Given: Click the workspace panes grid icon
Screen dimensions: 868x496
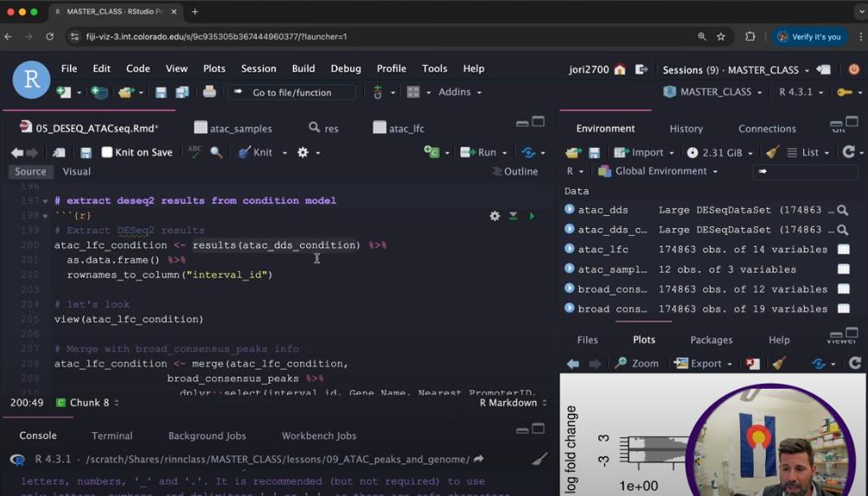Looking at the screenshot, I should tap(413, 92).
